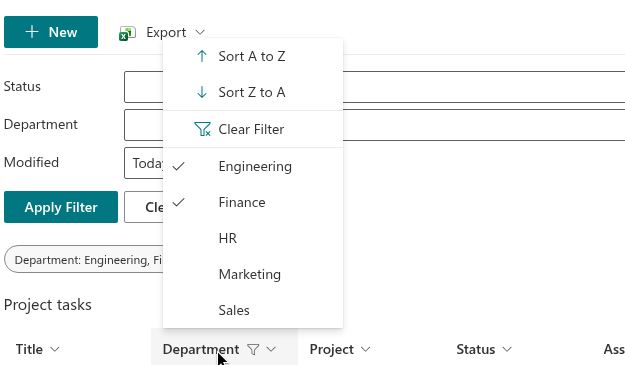
Task: Check Marketing in the department filter
Action: click(x=253, y=274)
